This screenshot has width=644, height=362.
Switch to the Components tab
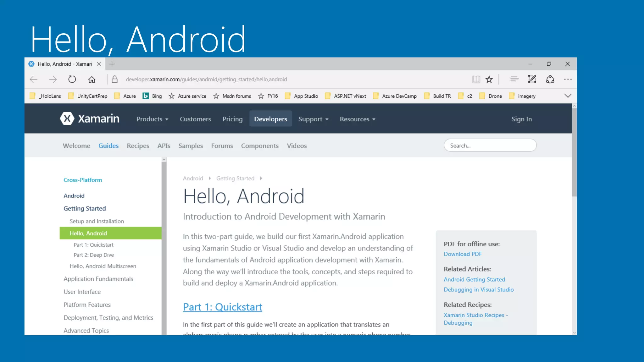tap(260, 146)
